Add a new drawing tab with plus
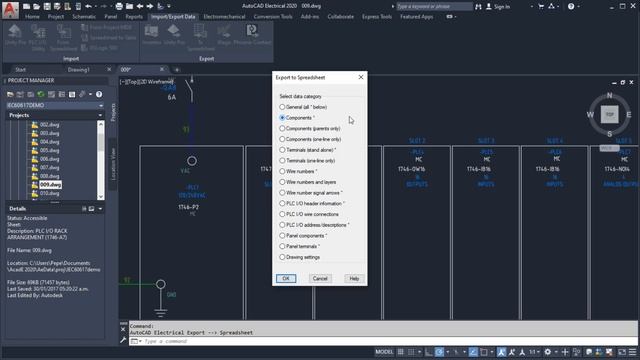640x360 pixels. tap(176, 70)
